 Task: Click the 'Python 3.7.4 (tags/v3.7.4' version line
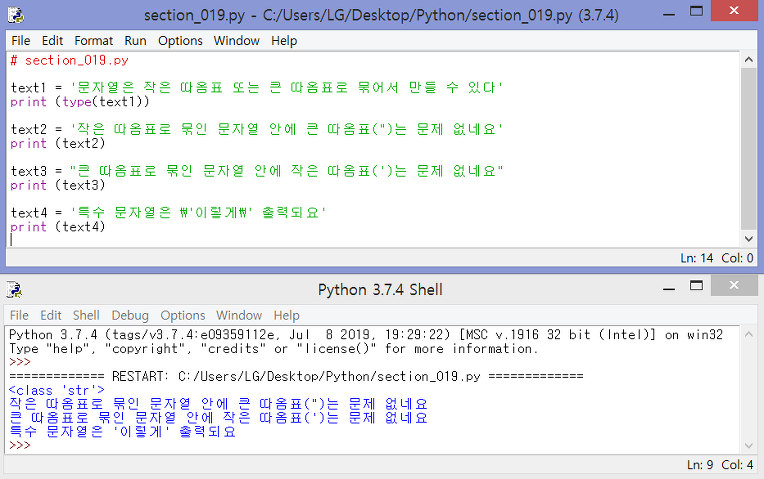366,335
